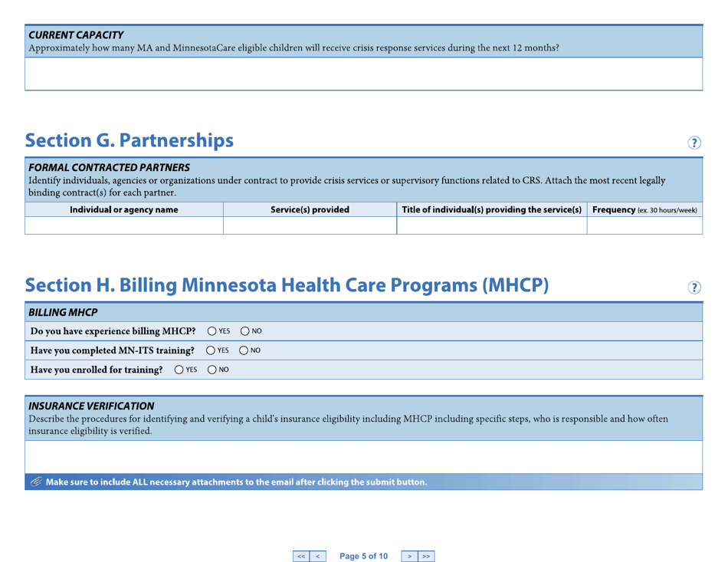Open help for Section H Billing MHCP
The height and width of the screenshot is (562, 728).
click(x=694, y=288)
